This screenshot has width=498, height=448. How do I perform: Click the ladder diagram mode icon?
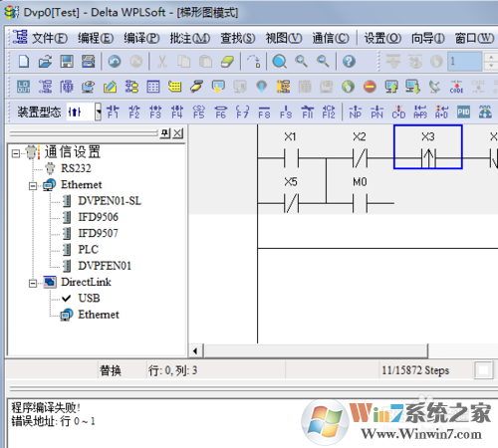pos(45,87)
